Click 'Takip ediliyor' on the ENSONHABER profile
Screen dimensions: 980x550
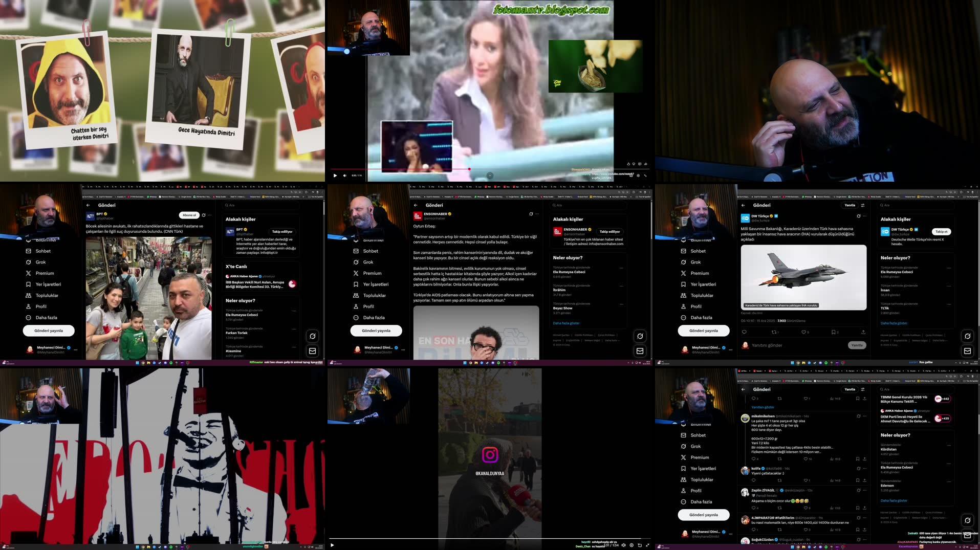click(x=609, y=231)
